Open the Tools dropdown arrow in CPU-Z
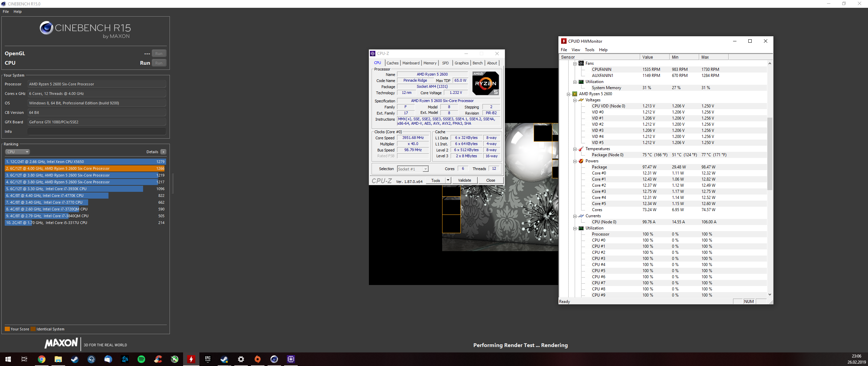The height and width of the screenshot is (366, 868). click(x=448, y=180)
